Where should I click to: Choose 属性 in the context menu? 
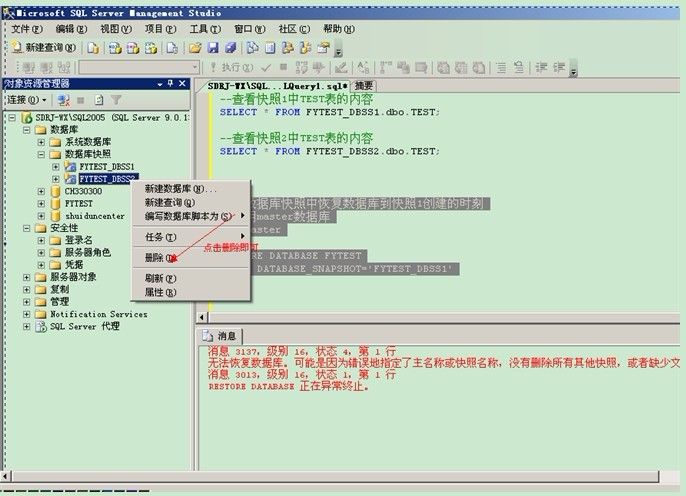[191, 292]
